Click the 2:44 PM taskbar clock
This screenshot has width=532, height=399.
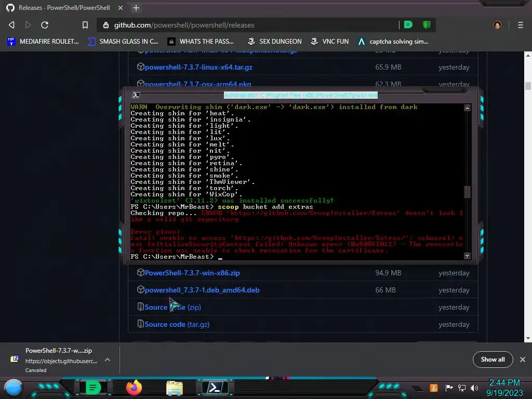[504, 383]
